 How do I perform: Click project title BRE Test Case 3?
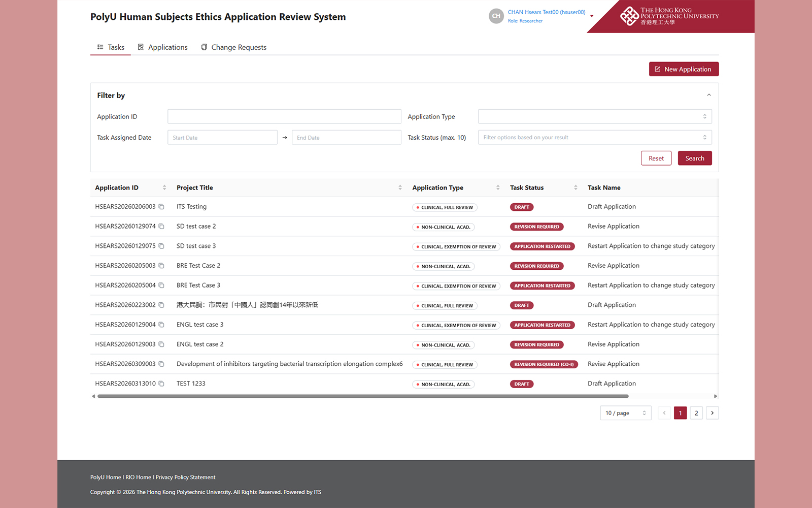[198, 285]
